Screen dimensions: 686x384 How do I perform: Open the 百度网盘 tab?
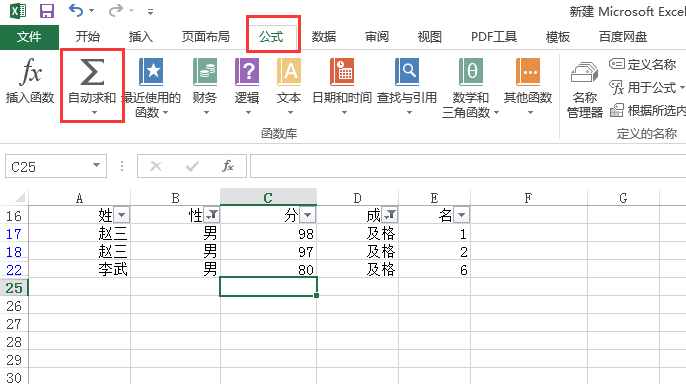[x=623, y=37]
